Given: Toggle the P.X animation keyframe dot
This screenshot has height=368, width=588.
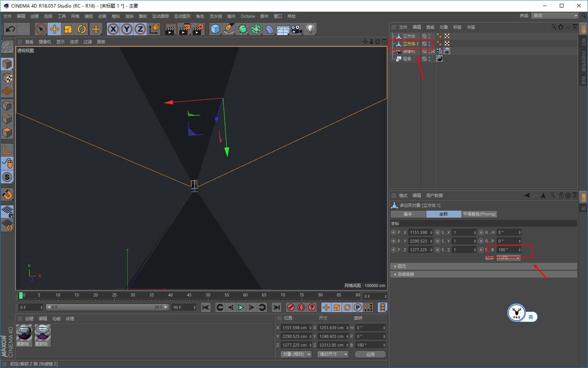Looking at the screenshot, I should click(x=394, y=232).
